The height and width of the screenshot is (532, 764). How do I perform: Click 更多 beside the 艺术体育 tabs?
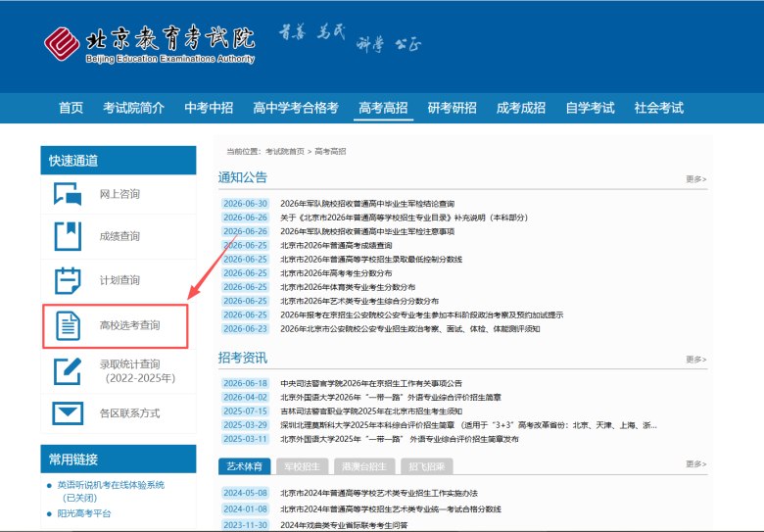695,464
